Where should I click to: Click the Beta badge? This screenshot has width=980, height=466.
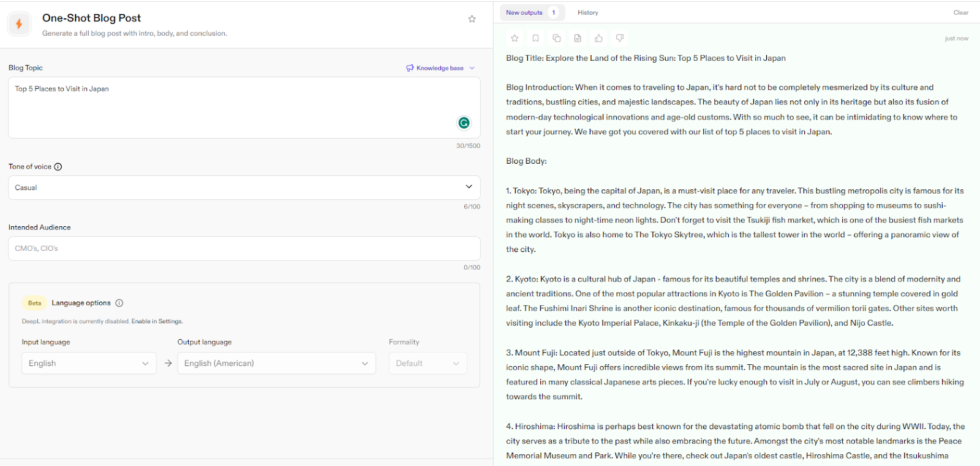(x=35, y=303)
